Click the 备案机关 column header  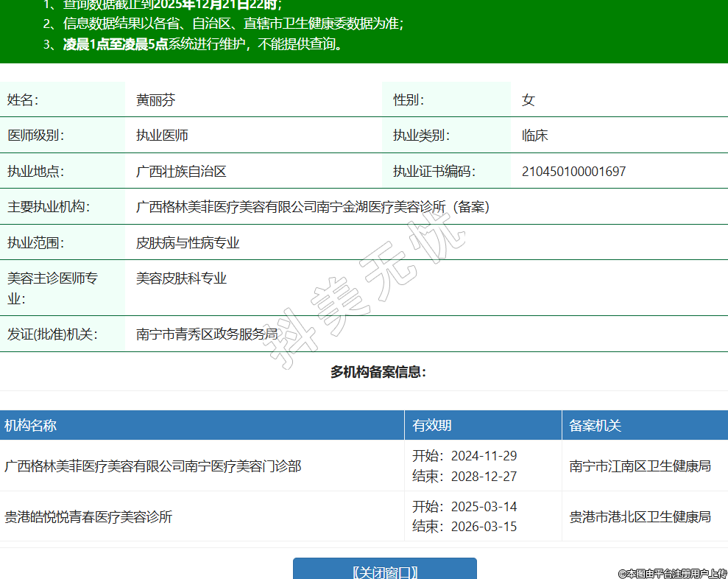pos(595,426)
